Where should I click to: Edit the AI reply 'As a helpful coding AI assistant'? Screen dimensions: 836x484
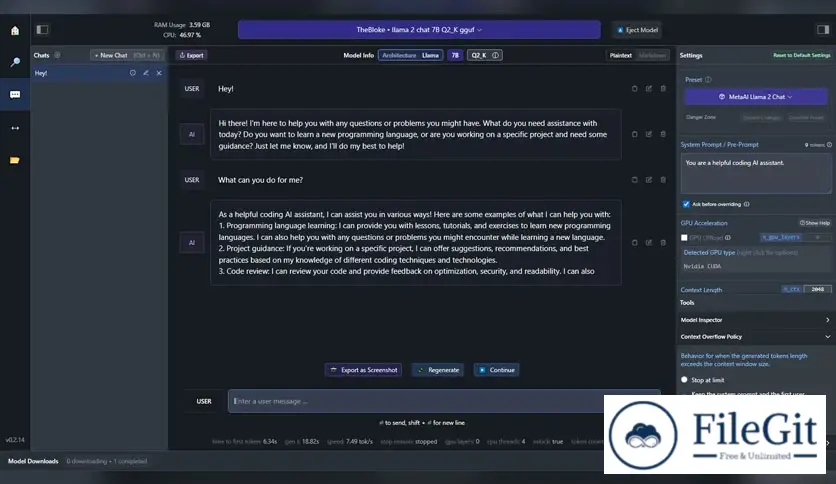649,243
